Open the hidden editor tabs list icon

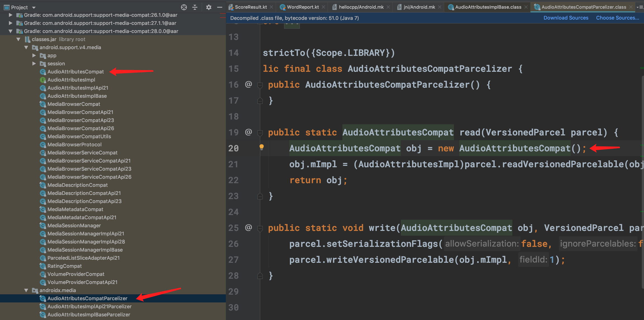pyautogui.click(x=641, y=7)
